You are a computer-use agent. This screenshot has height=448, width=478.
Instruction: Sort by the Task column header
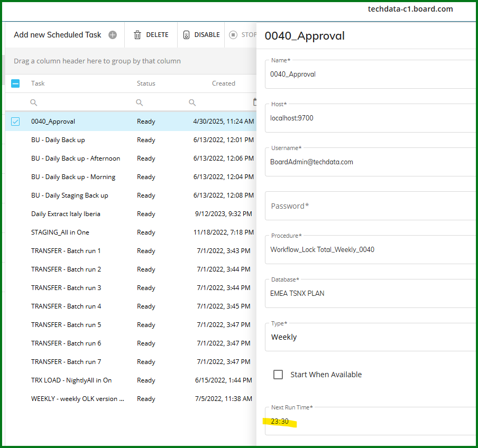point(38,83)
